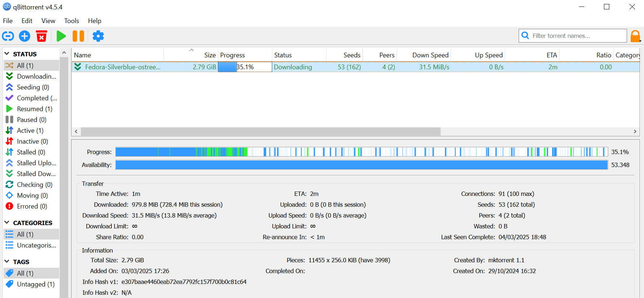This screenshot has width=644, height=298.
Task: Open the File menu
Action: [x=8, y=21]
